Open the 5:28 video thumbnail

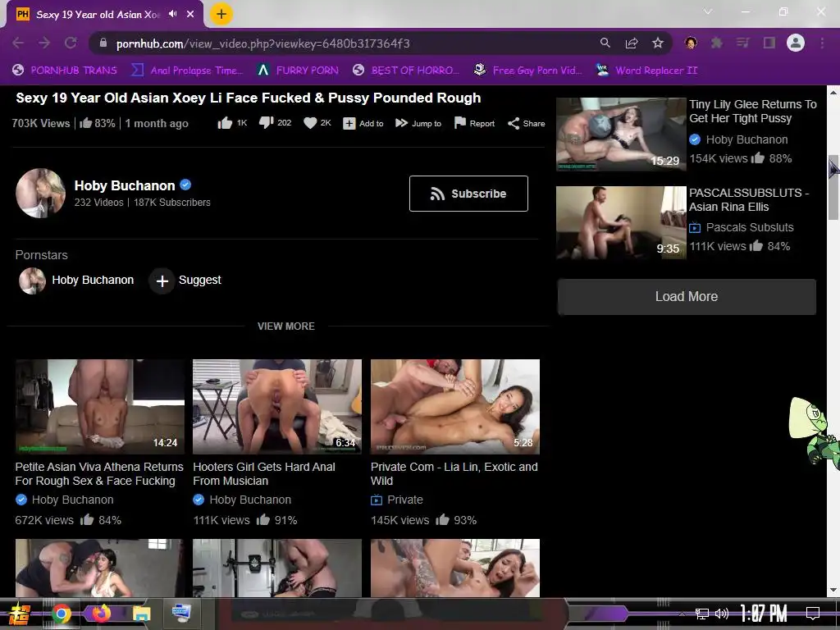454,407
